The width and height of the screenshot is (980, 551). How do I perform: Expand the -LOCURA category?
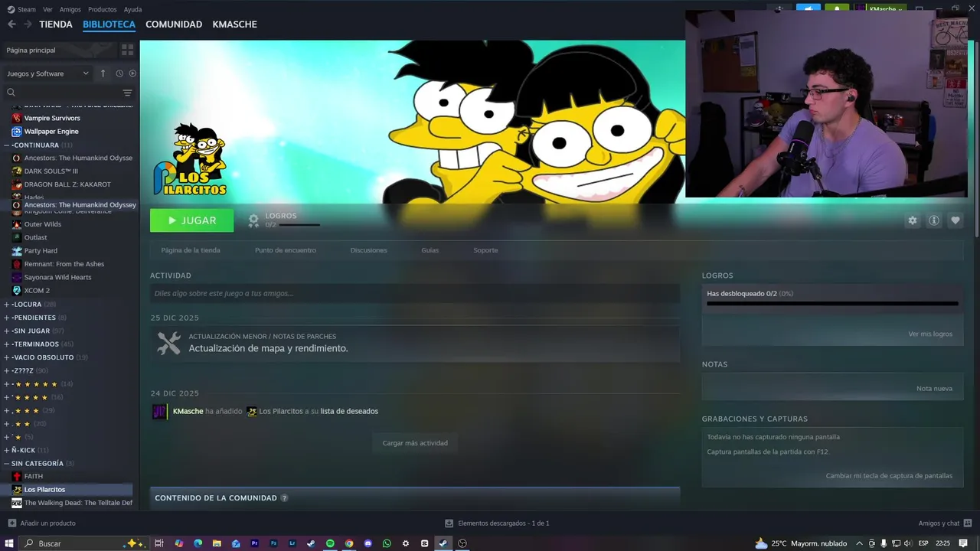tap(7, 304)
